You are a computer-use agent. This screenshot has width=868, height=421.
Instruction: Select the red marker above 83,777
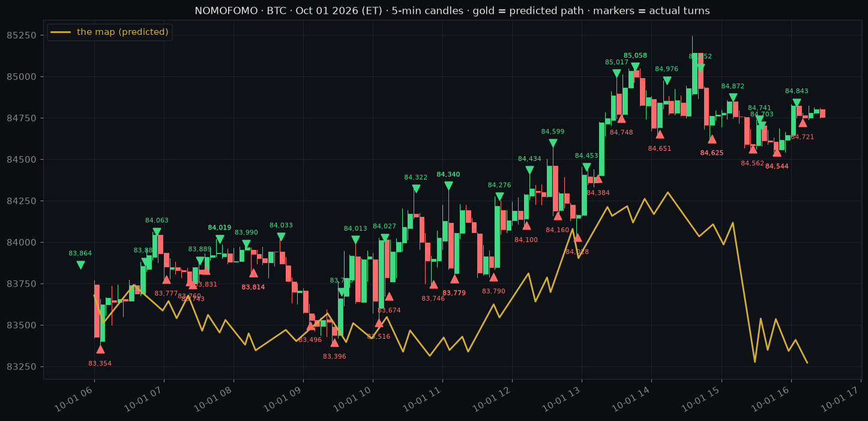coord(166,279)
